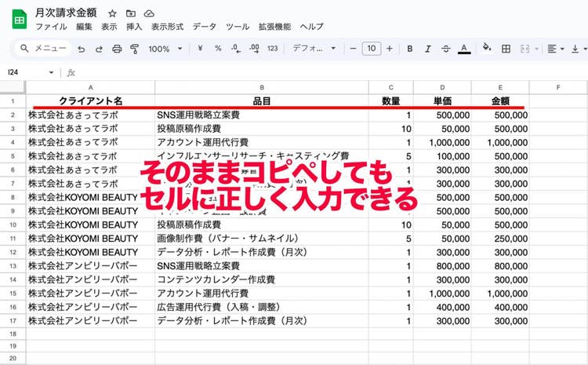Viewport: 588px width, 365px height.
Task: Open the ファイル menu
Action: pos(51,27)
